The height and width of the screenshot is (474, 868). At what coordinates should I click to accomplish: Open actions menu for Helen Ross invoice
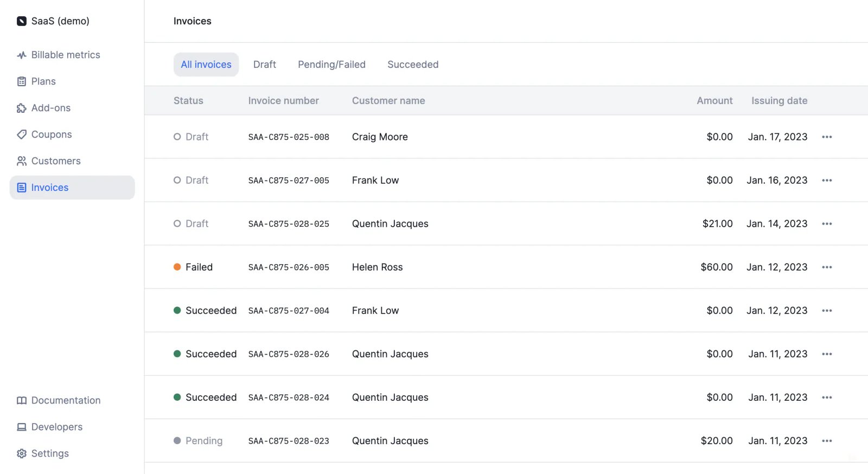827,267
